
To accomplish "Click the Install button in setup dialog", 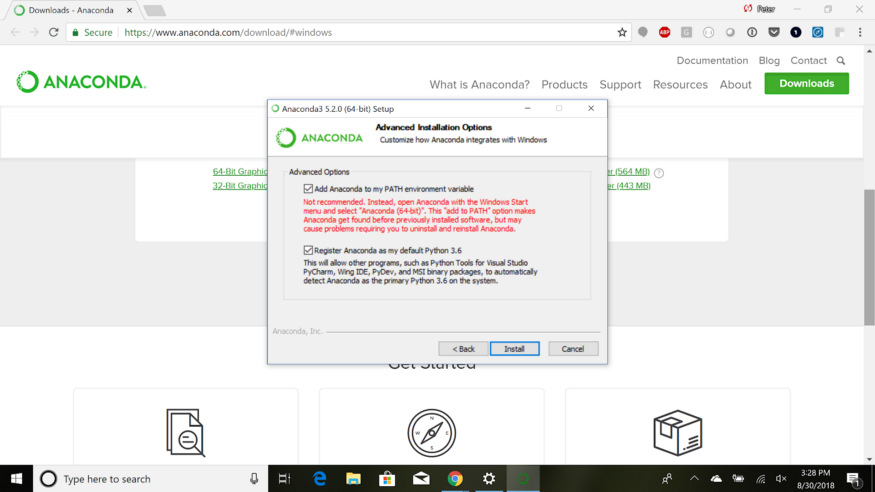I will pyautogui.click(x=515, y=349).
